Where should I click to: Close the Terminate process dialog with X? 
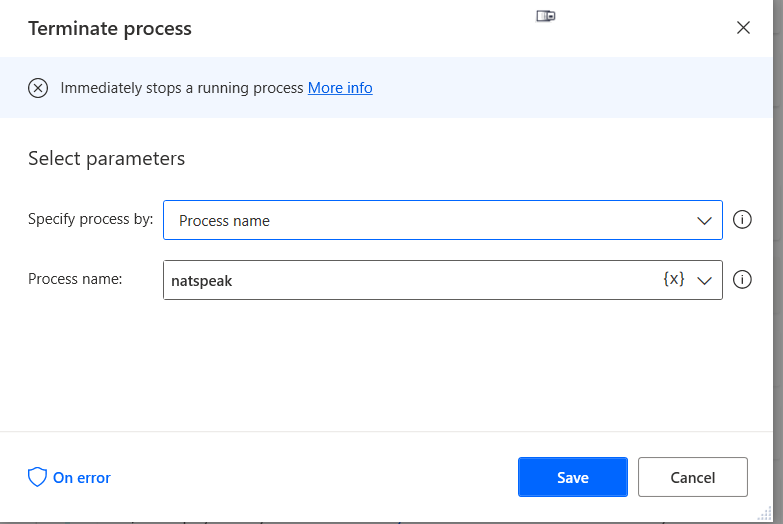(x=743, y=28)
